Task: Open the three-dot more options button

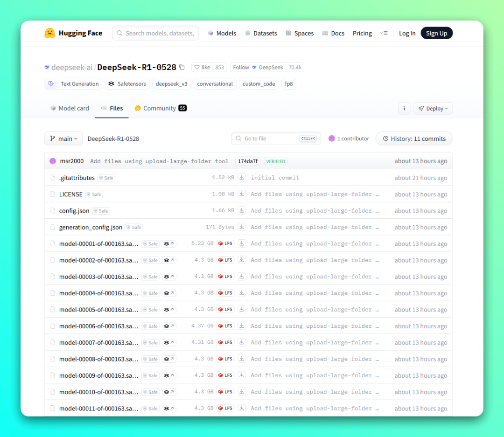Action: click(x=404, y=108)
